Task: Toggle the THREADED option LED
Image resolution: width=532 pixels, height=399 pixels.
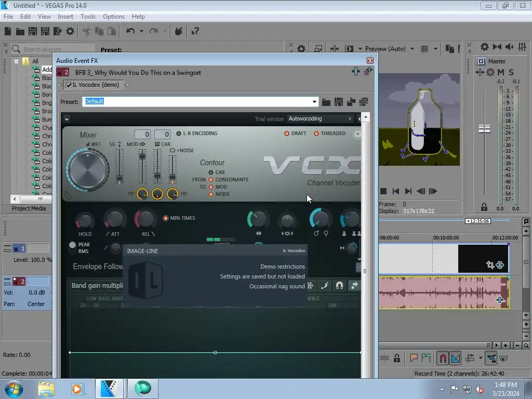Action: tap(316, 134)
